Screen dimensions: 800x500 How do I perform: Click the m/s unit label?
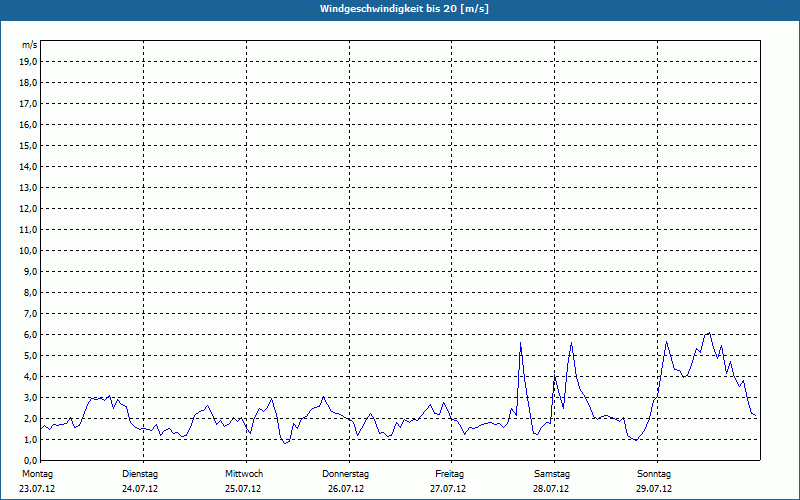(29, 45)
